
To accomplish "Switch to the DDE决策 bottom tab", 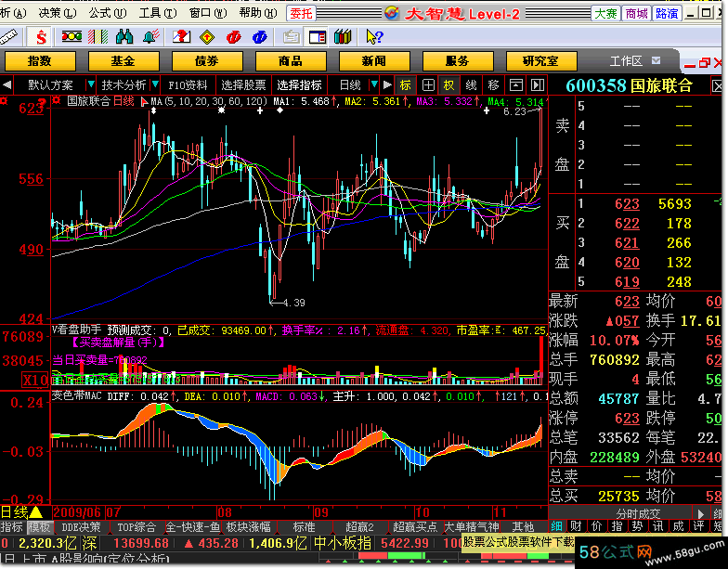I will click(81, 527).
